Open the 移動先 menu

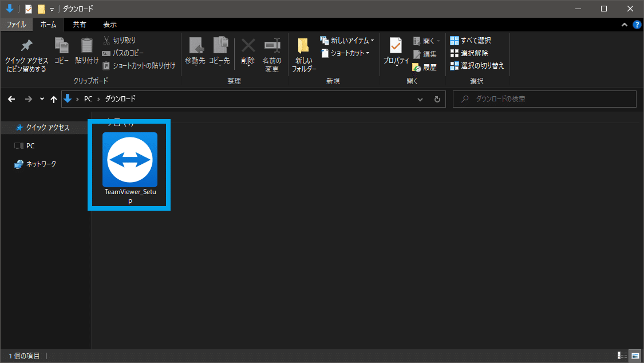tap(195, 52)
